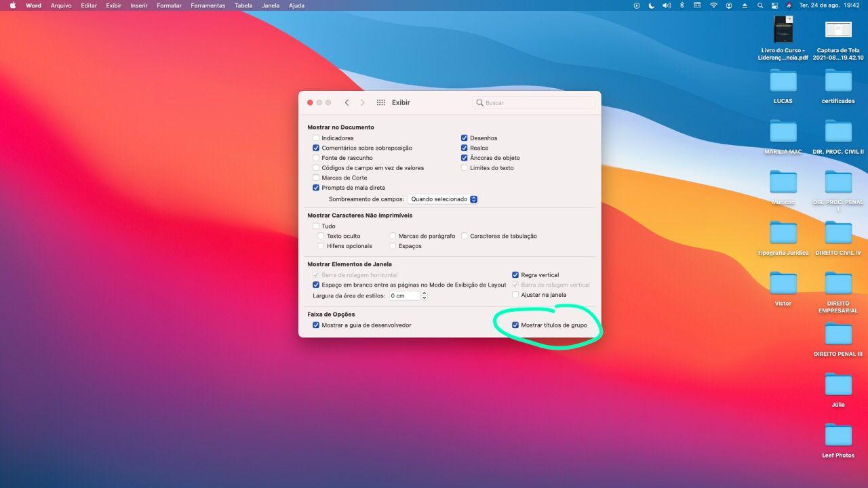Click the Siri icon in the menu bar

[x=789, y=5]
